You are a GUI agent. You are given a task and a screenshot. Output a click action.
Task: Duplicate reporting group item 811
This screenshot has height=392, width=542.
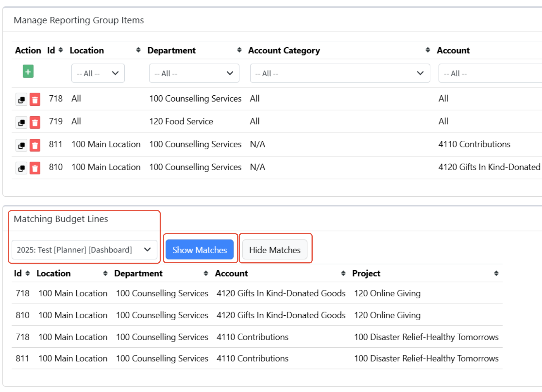[x=21, y=145]
